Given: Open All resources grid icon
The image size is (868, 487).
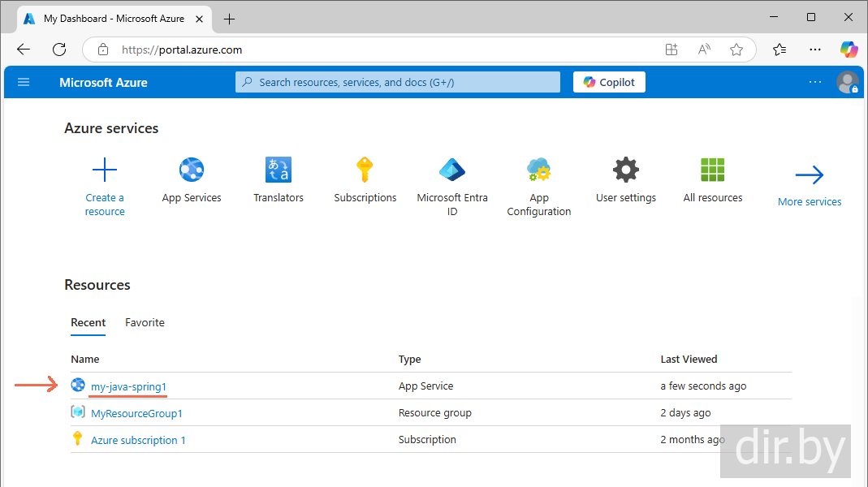Looking at the screenshot, I should (x=713, y=170).
